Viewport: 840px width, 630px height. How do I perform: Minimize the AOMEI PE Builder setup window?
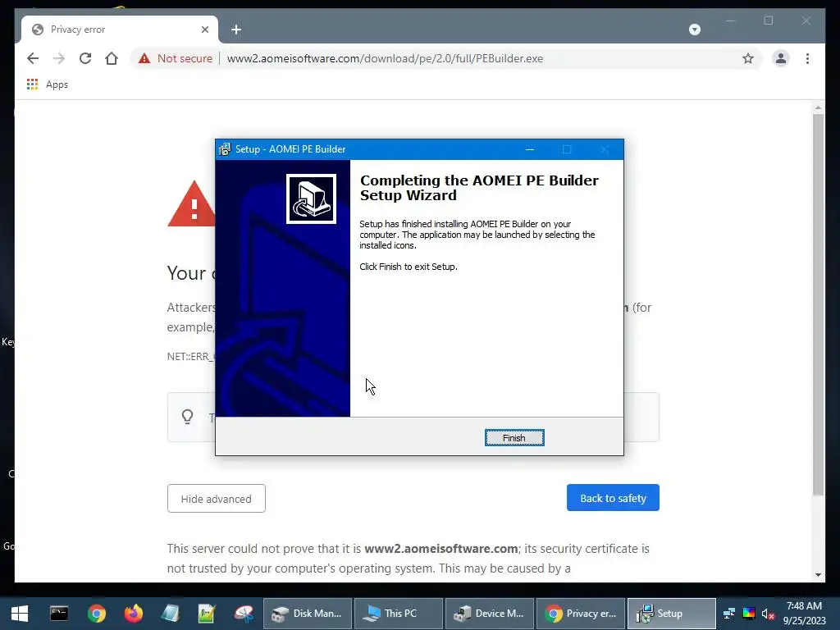coord(530,149)
